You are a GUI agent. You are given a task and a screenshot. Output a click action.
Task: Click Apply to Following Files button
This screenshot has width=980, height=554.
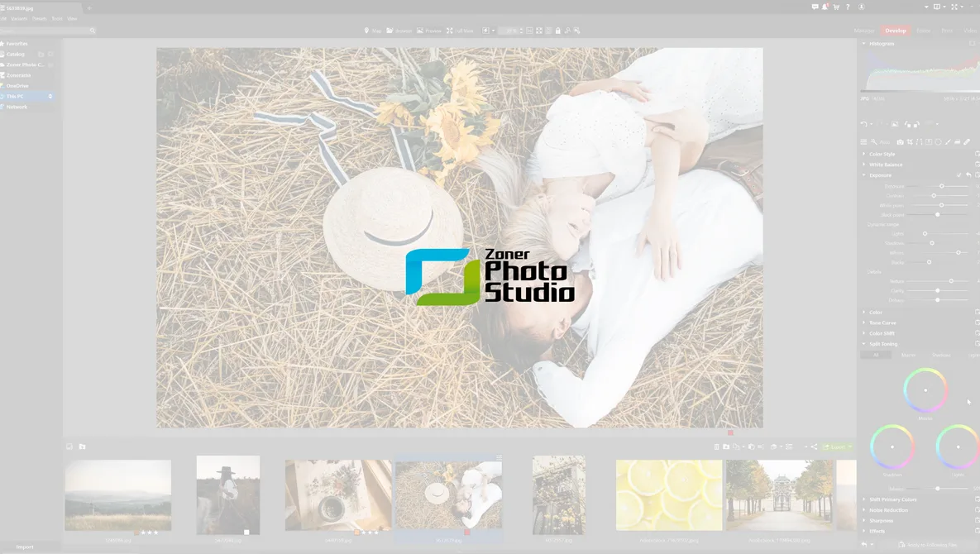[x=928, y=545]
